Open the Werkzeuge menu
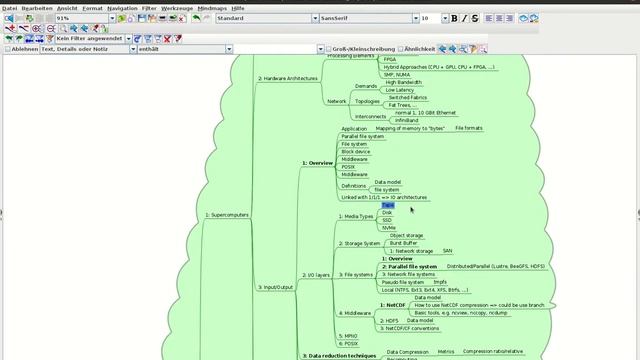This screenshot has height=360, width=640. 177,8
